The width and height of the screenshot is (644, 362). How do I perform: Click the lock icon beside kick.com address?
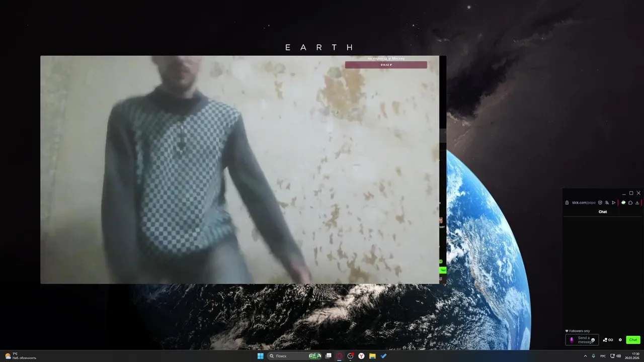pos(567,203)
